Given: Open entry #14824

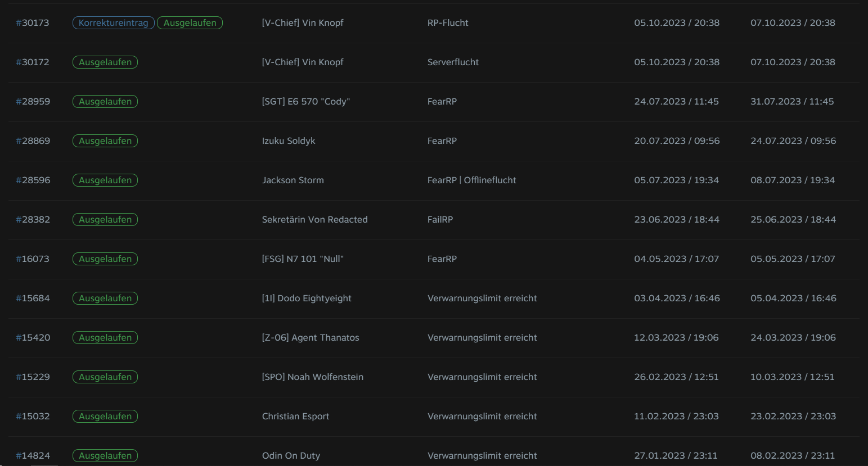Looking at the screenshot, I should 33,456.
